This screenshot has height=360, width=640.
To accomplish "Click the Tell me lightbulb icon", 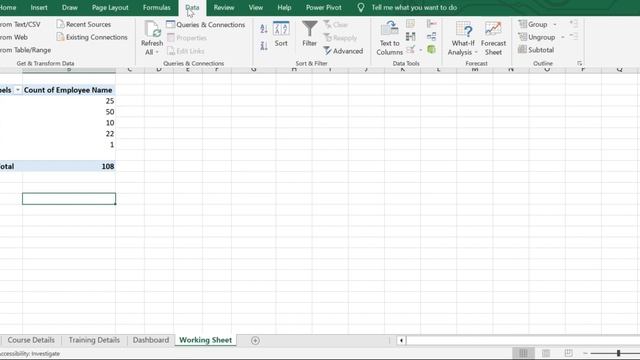I will pyautogui.click(x=361, y=7).
